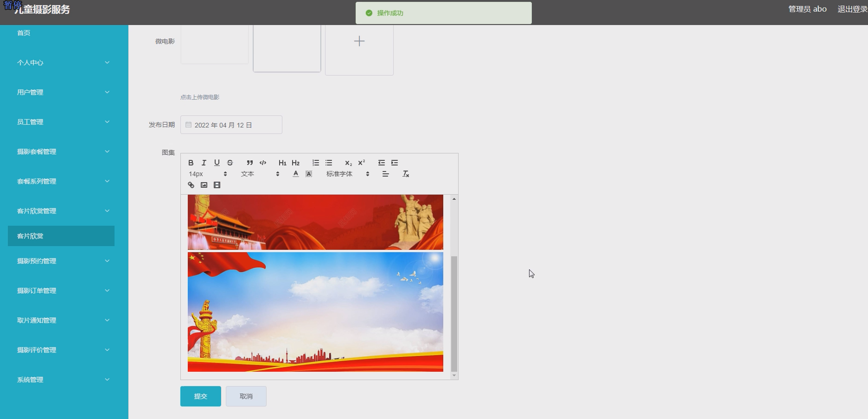868x419 pixels.
Task: Click the 点击上传微电影 hint text
Action: pyautogui.click(x=200, y=97)
